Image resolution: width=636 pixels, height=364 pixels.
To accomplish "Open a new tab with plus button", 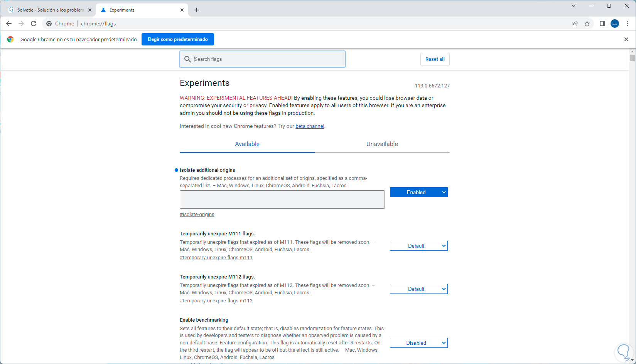I will (x=197, y=10).
